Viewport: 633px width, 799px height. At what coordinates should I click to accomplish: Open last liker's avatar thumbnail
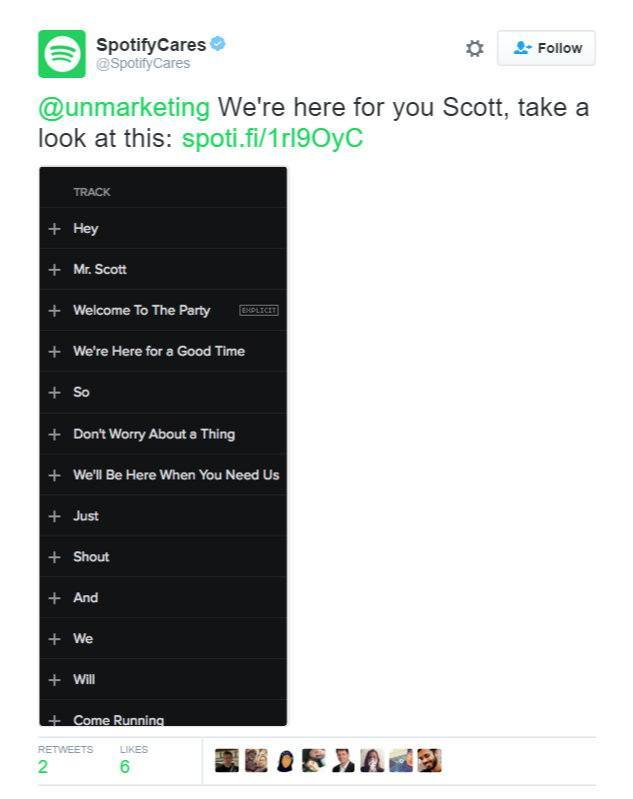429,760
